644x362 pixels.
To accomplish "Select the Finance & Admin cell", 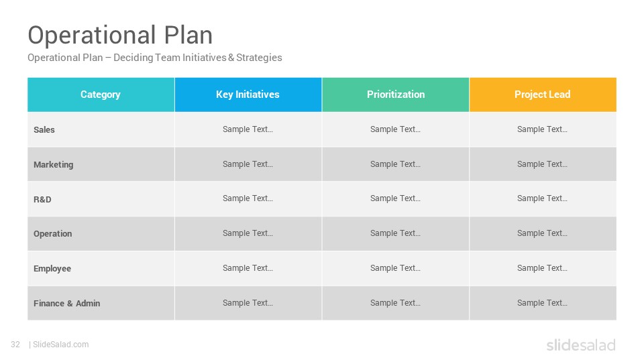I will 101,303.
